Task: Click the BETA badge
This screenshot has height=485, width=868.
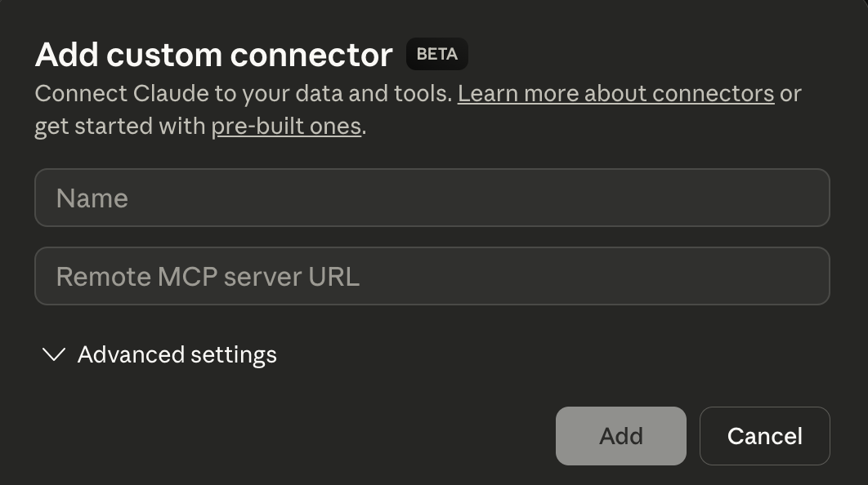Action: point(436,55)
